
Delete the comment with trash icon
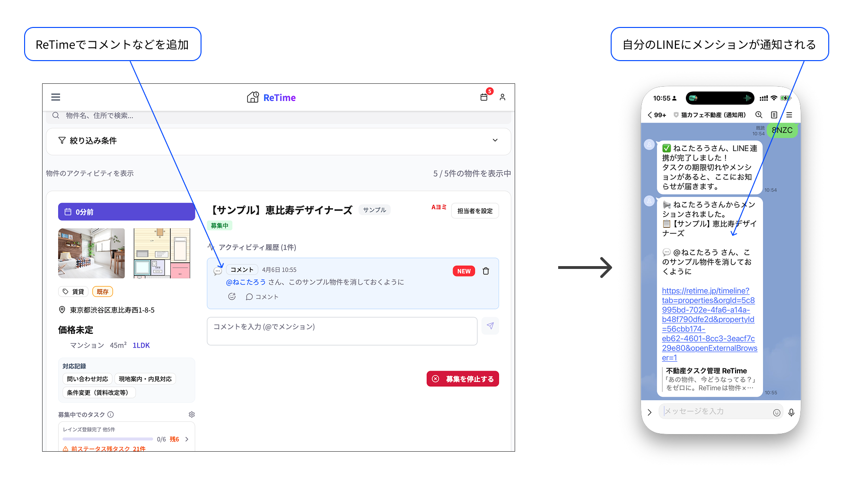[x=486, y=271]
